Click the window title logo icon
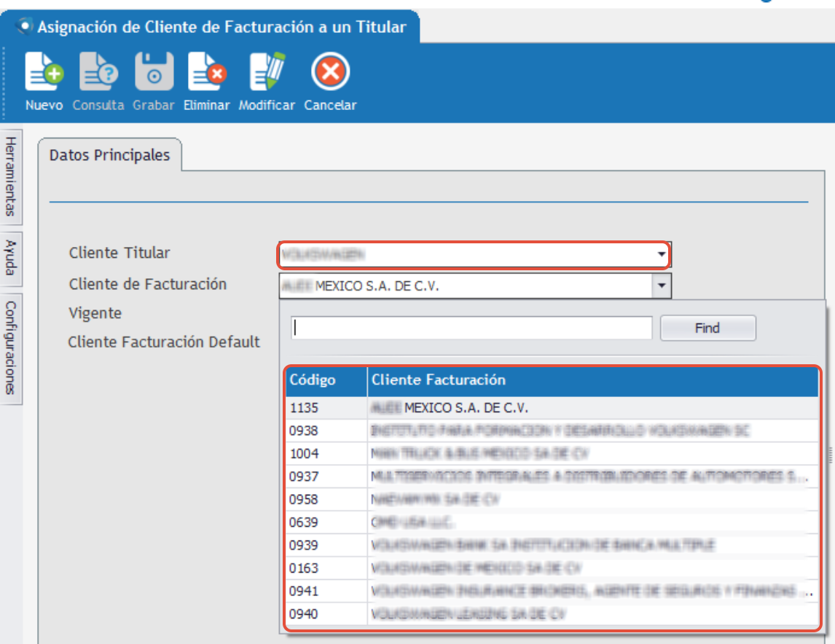 [x=24, y=26]
